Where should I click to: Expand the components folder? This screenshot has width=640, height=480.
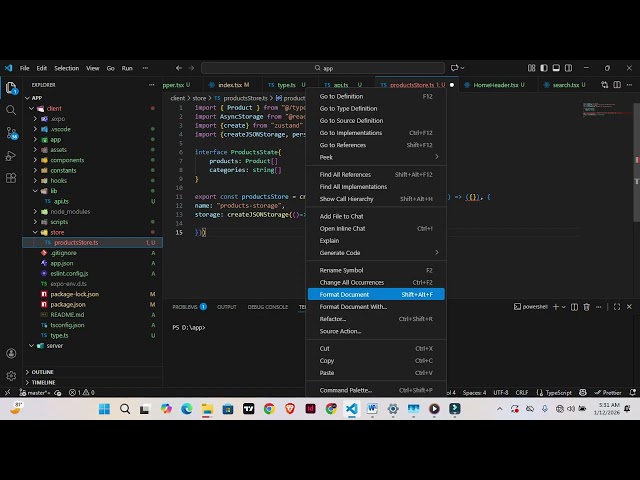(x=66, y=160)
